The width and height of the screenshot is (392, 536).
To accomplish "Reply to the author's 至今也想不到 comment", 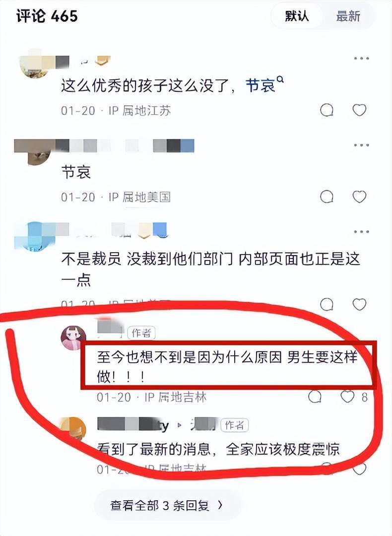I will pyautogui.click(x=315, y=397).
